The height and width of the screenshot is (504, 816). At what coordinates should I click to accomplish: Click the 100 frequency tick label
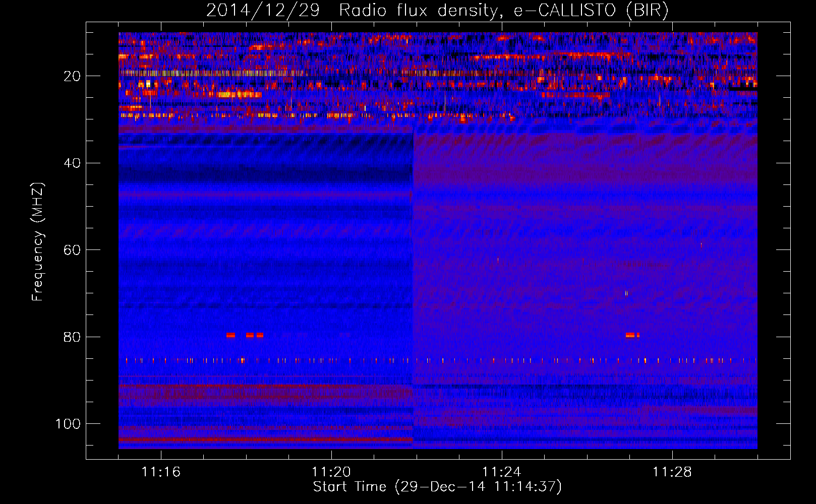click(68, 424)
